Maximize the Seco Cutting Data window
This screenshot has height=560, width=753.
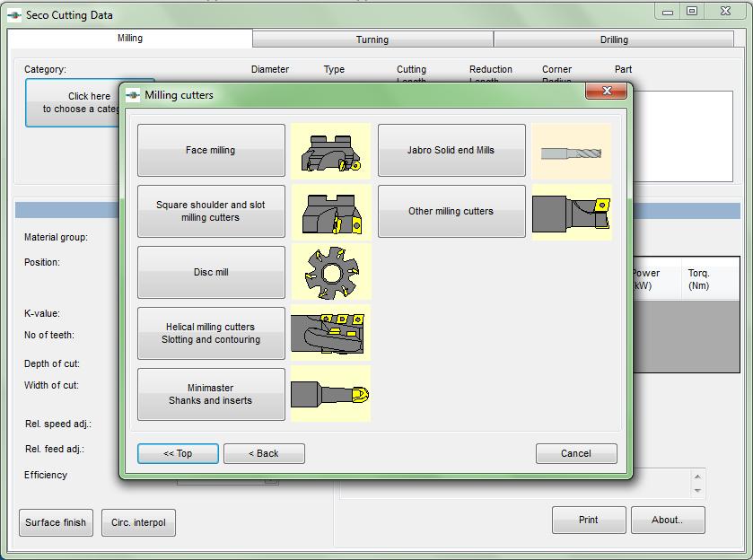(692, 11)
